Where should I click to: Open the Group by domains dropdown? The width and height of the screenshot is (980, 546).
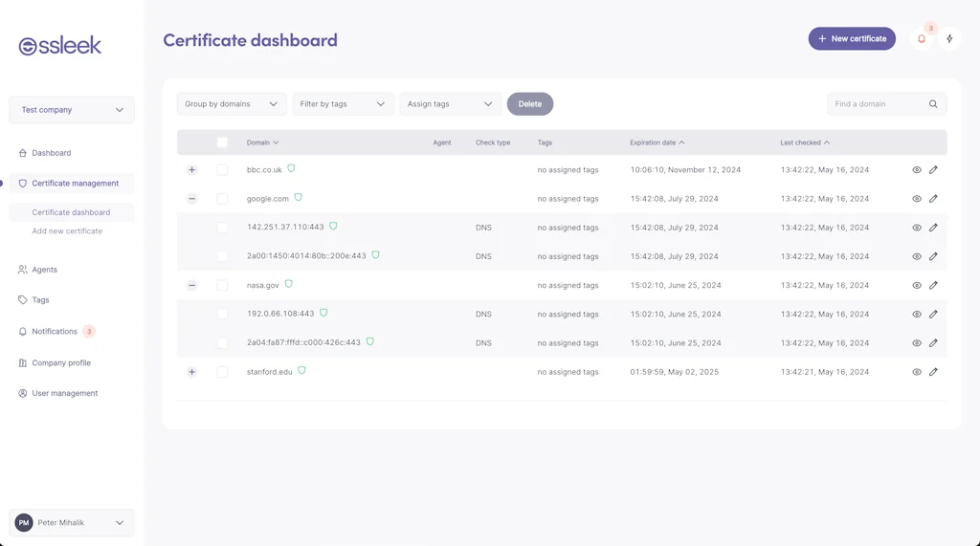(232, 104)
